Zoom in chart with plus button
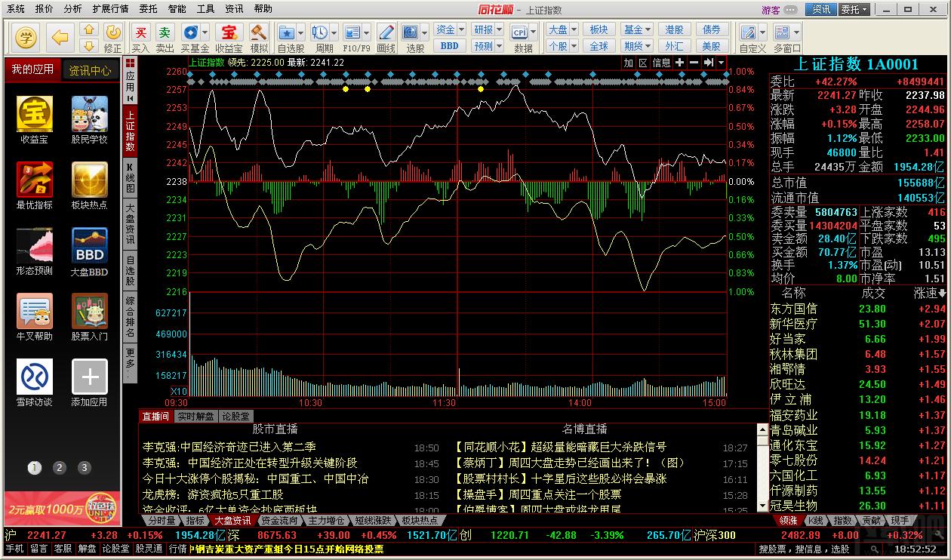Screen dimensions: 951x560 tap(679, 63)
